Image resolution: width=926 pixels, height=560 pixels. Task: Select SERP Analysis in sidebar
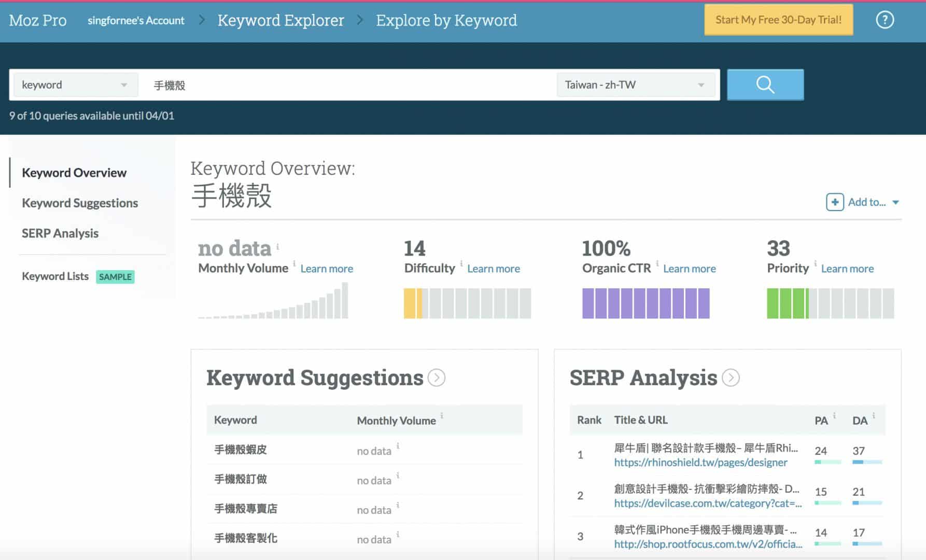click(60, 233)
